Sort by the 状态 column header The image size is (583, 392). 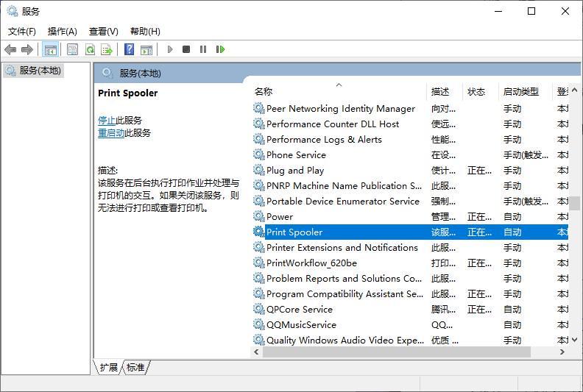(481, 91)
